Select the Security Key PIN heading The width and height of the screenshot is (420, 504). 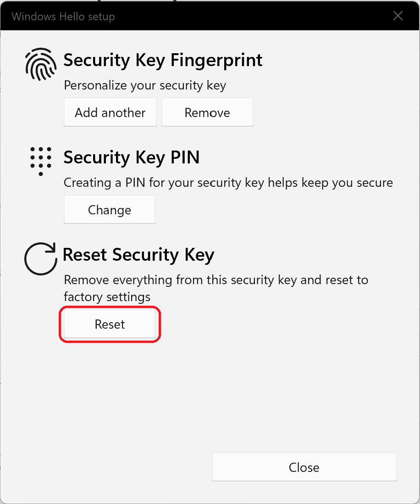132,157
